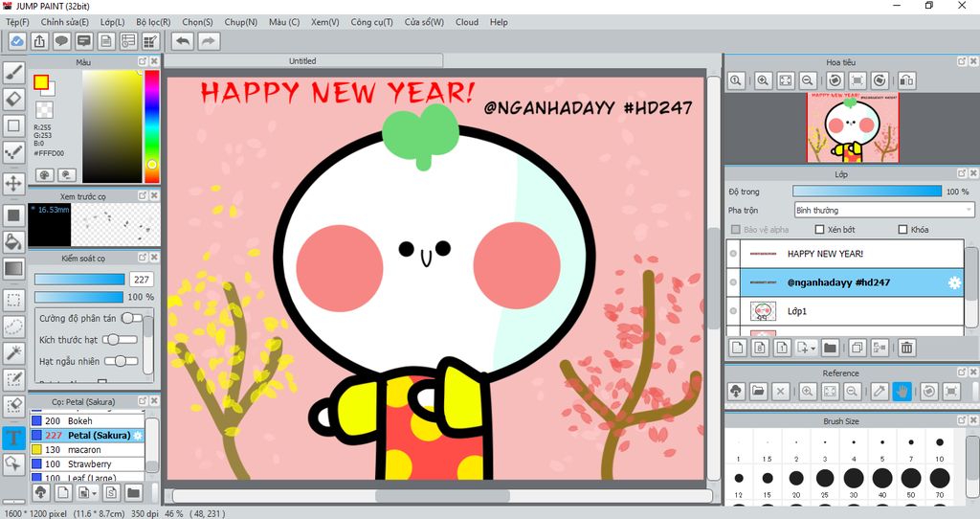Click the brush size value field 227
Screen dimensions: 980x519
click(142, 280)
